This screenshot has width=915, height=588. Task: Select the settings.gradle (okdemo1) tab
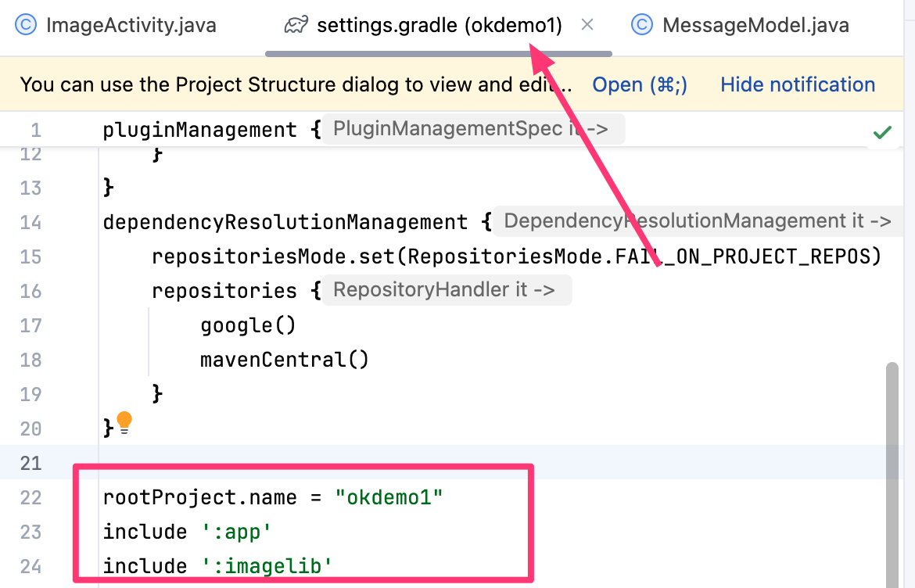pos(439,25)
